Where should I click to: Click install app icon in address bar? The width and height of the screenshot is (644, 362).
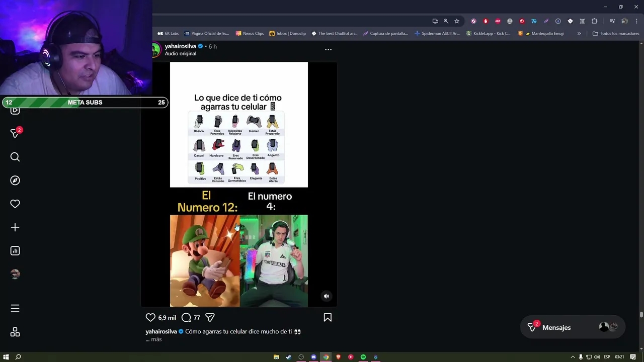click(x=435, y=21)
